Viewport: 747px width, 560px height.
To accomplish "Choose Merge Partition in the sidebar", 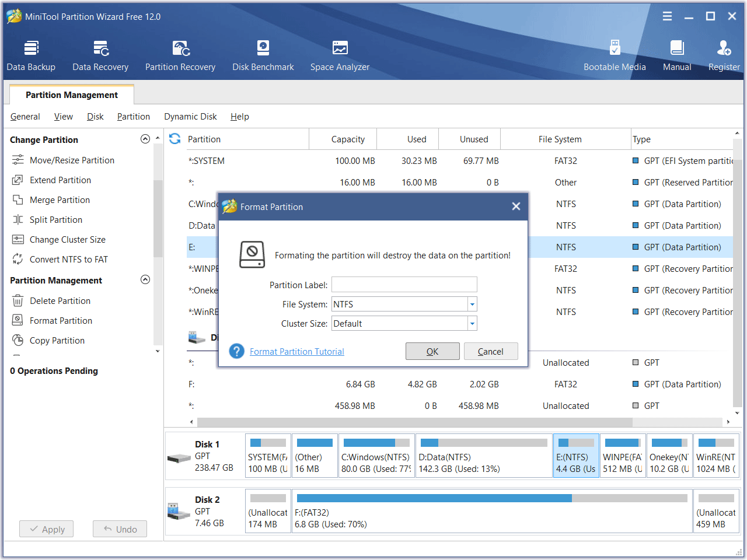I will [x=51, y=199].
